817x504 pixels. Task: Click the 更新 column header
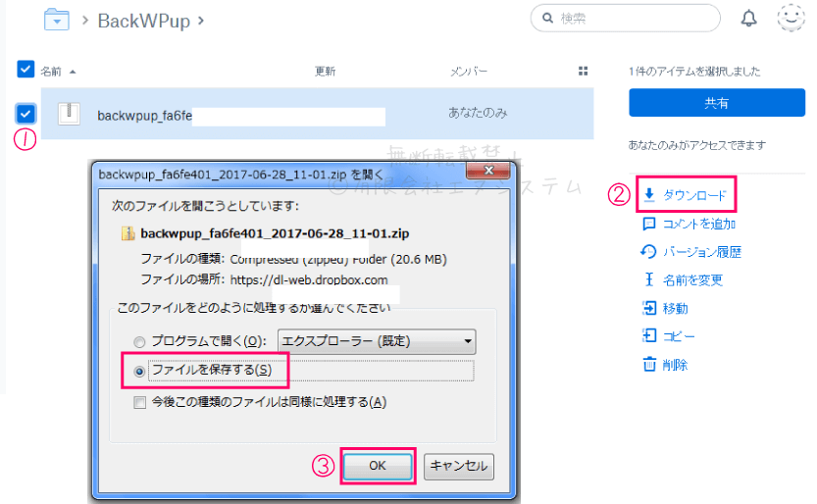[x=326, y=72]
